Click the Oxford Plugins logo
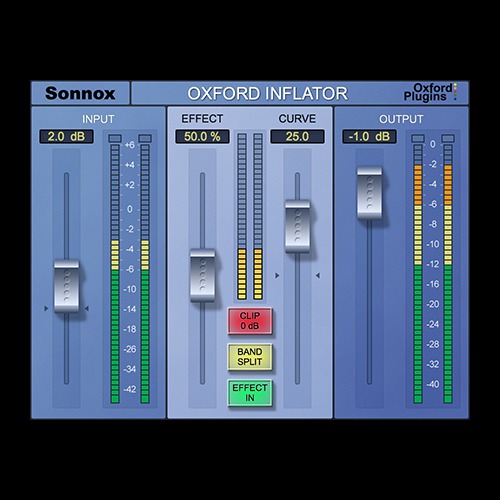 click(x=430, y=92)
